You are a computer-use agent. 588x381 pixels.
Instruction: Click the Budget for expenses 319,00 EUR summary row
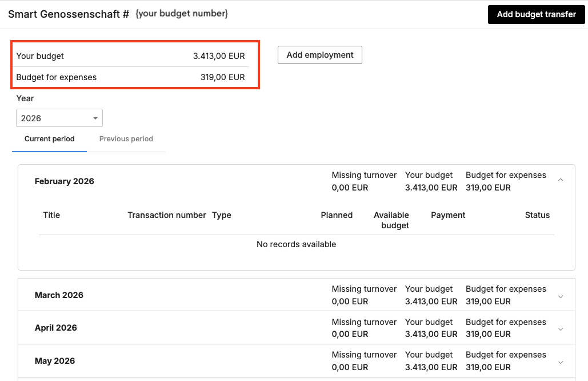tap(130, 77)
